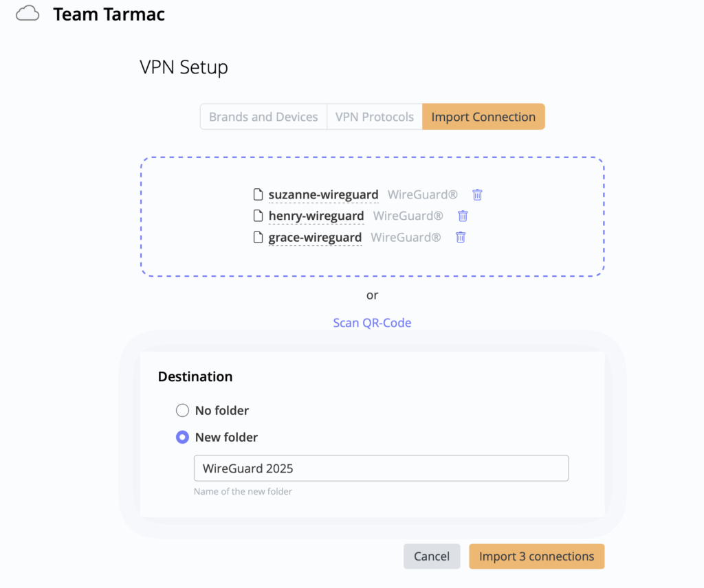Click the new folder name input field

381,468
